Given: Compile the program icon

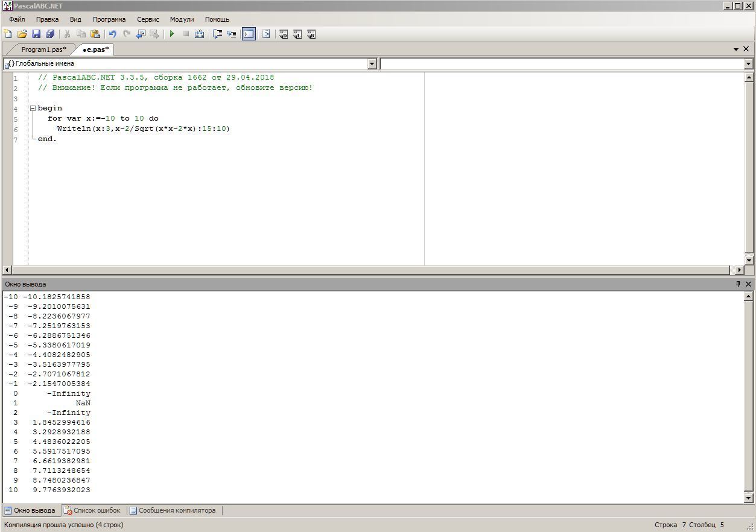Looking at the screenshot, I should click(x=200, y=34).
